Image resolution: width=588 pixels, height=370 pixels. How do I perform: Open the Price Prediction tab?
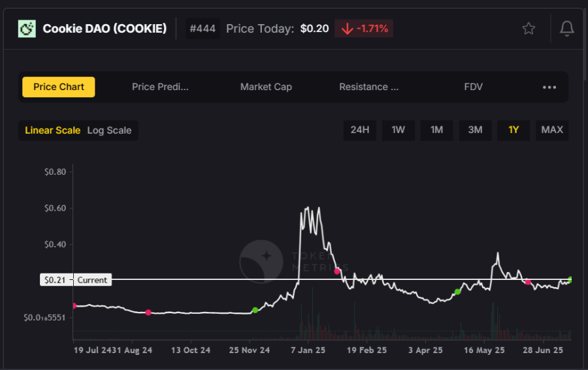pyautogui.click(x=160, y=87)
